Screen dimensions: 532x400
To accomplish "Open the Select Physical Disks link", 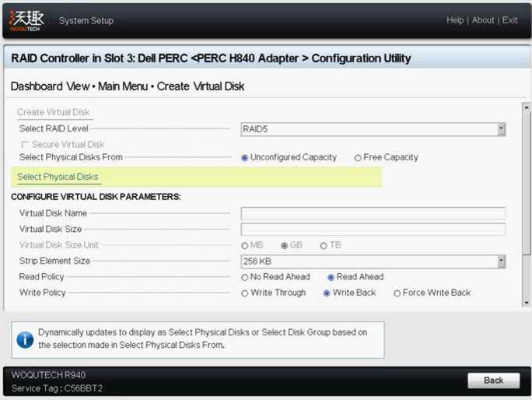I will tap(58, 177).
